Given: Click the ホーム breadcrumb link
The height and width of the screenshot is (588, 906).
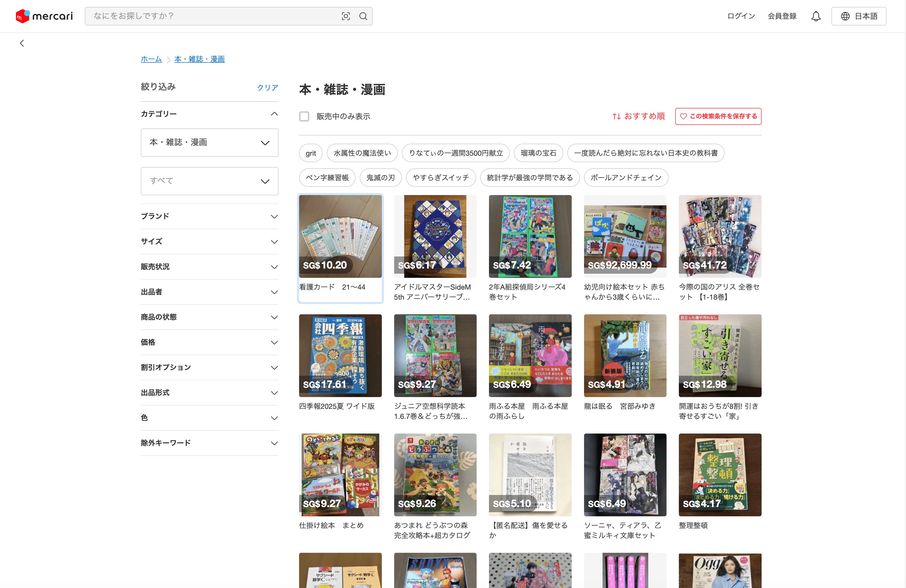Looking at the screenshot, I should tap(151, 59).
